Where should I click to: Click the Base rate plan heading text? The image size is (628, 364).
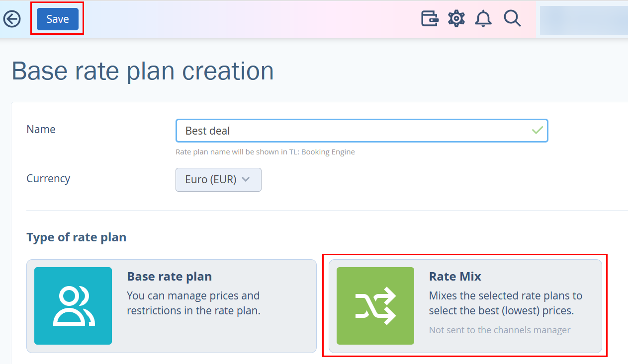(170, 277)
